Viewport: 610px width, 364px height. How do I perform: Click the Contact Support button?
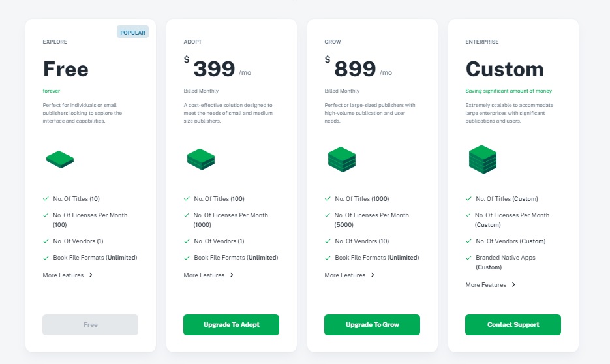pyautogui.click(x=513, y=325)
